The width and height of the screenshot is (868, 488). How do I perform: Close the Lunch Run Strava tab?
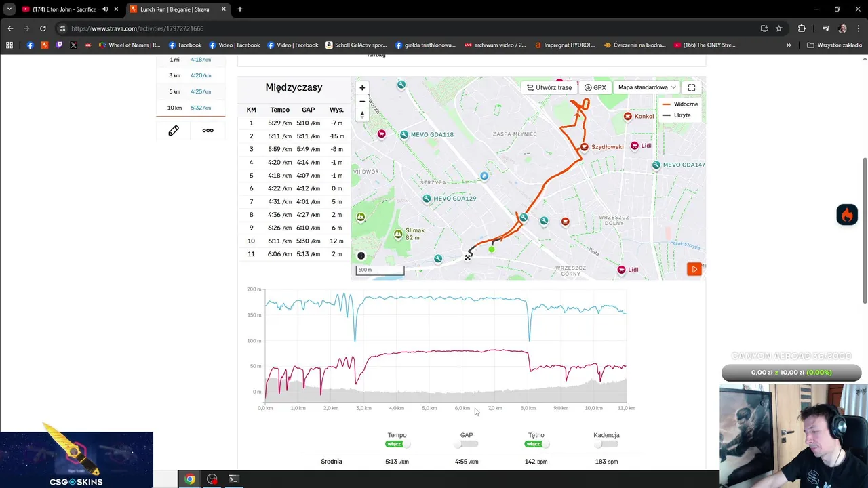pyautogui.click(x=224, y=9)
